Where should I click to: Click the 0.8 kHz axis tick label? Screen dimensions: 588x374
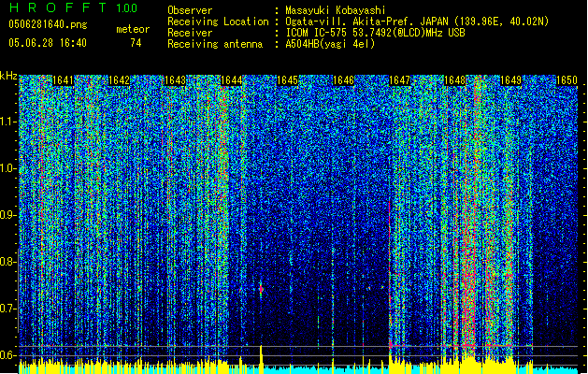coord(7,262)
